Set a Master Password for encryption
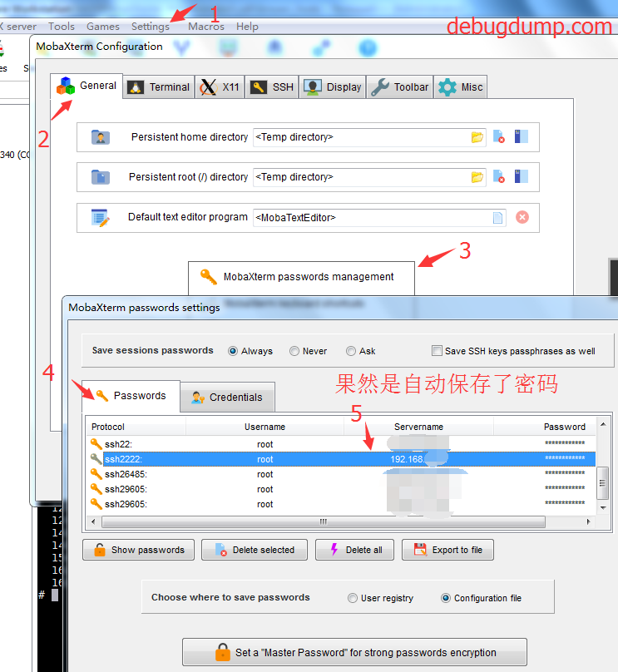 coord(354,652)
